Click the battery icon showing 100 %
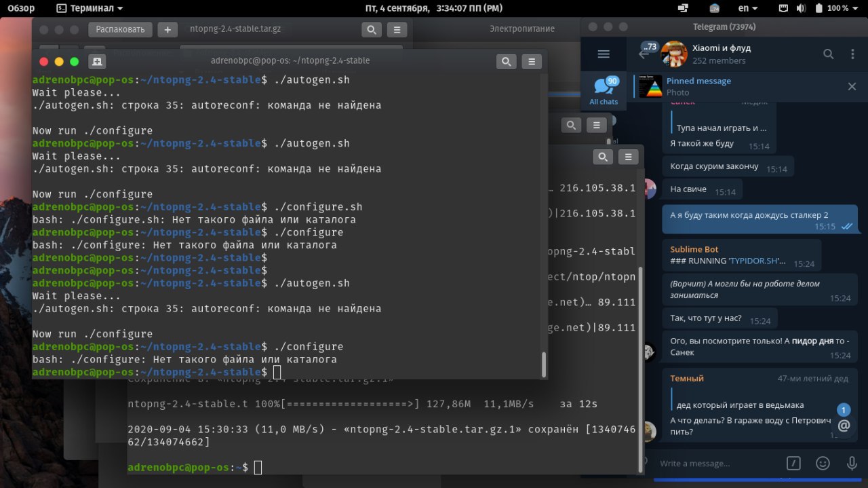The height and width of the screenshot is (488, 868). pos(818,8)
